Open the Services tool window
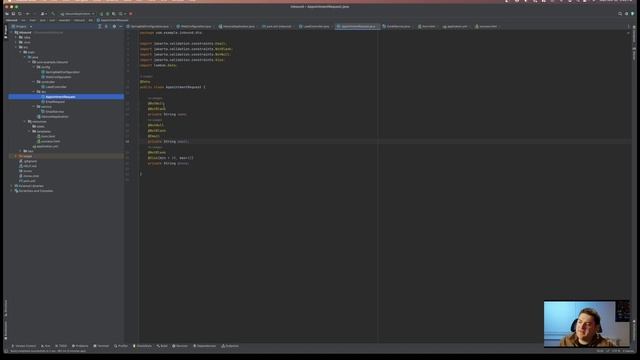The height and width of the screenshot is (360, 640). (180, 346)
